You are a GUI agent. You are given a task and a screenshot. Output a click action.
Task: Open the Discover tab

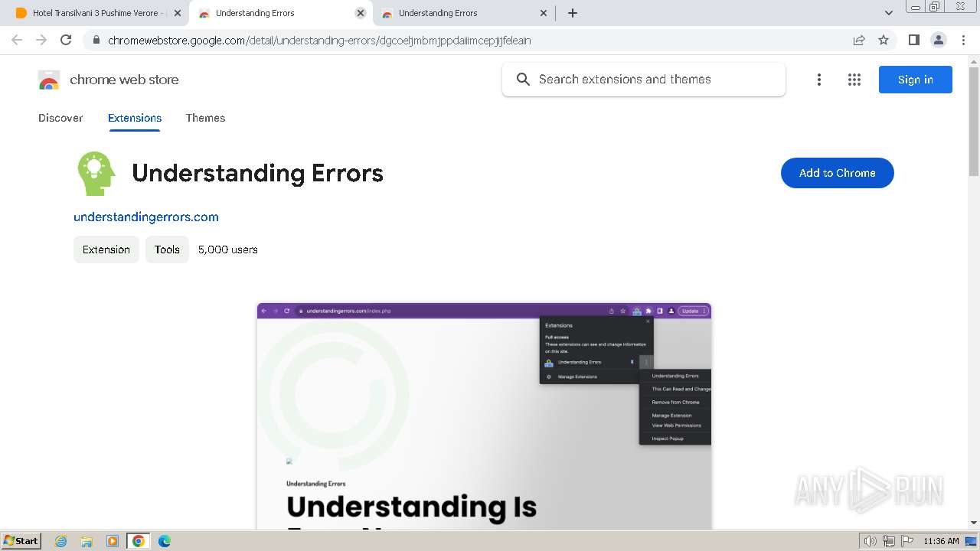(x=60, y=118)
